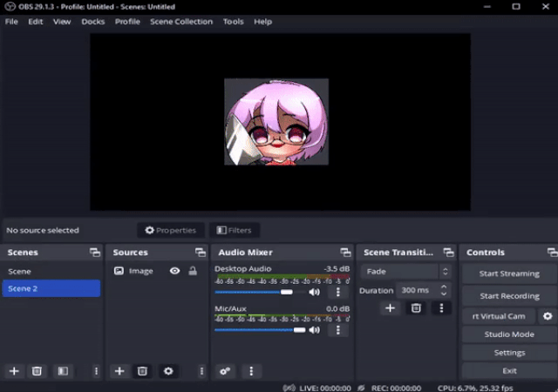
Task: Click the Desktop Audio volume slider
Action: point(260,292)
